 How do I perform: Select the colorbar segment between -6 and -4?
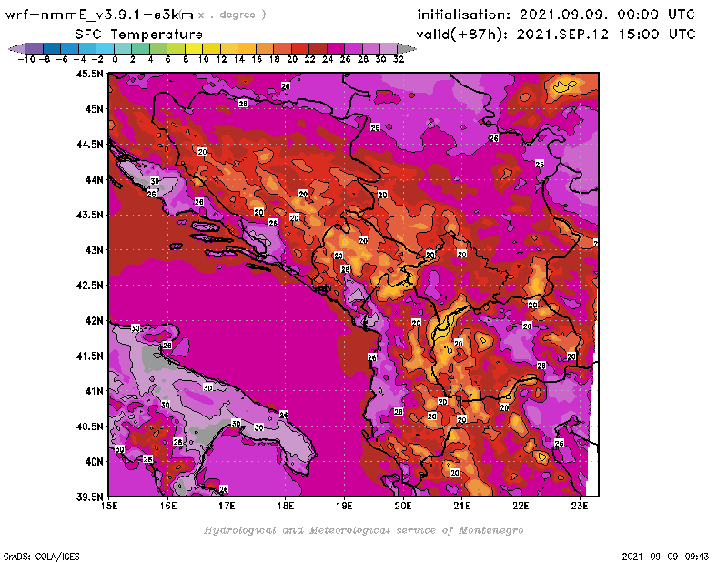pyautogui.click(x=70, y=48)
